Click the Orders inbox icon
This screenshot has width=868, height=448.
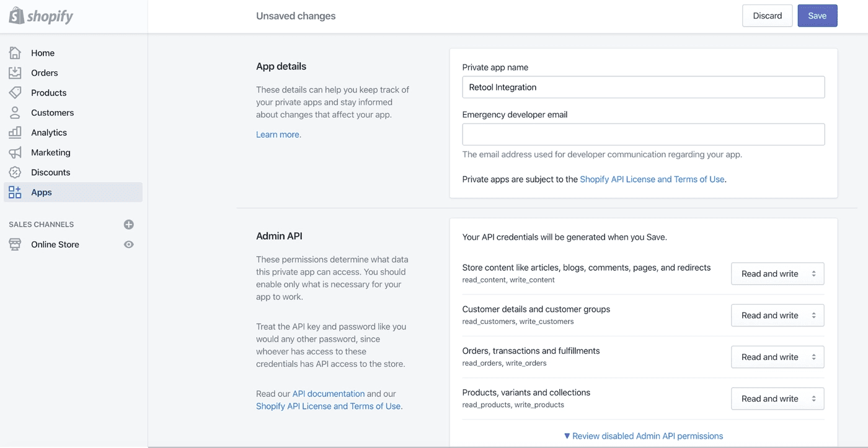15,72
